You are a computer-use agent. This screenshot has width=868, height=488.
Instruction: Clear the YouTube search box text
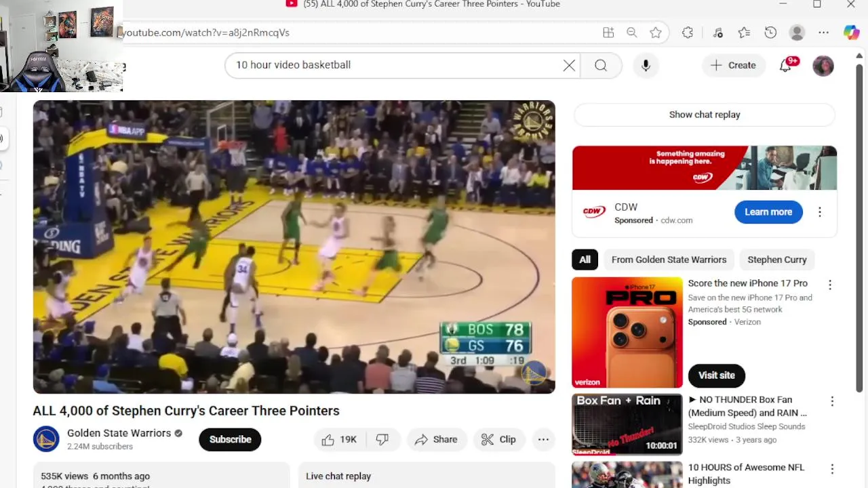(x=569, y=65)
